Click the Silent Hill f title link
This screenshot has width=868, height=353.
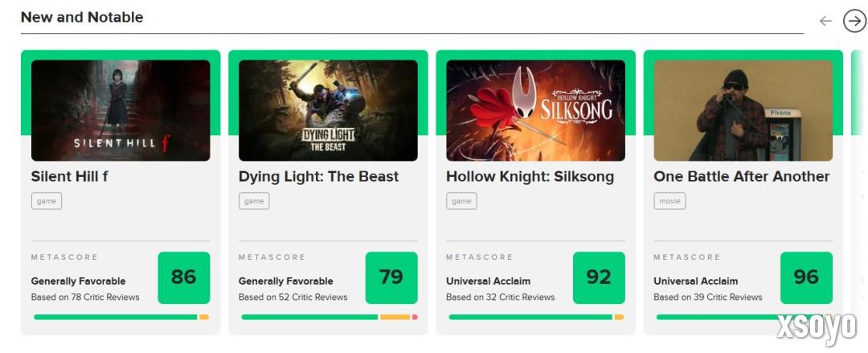(69, 176)
